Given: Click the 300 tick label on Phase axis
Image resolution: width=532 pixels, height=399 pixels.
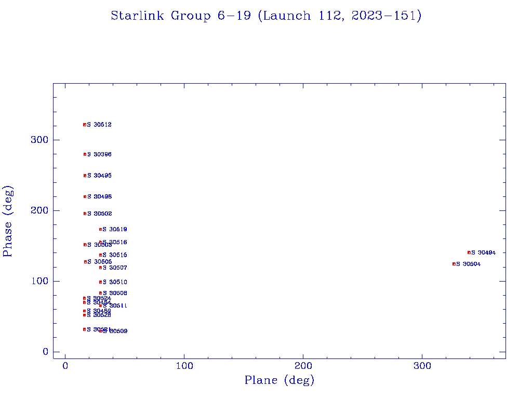Looking at the screenshot, I should (39, 140).
